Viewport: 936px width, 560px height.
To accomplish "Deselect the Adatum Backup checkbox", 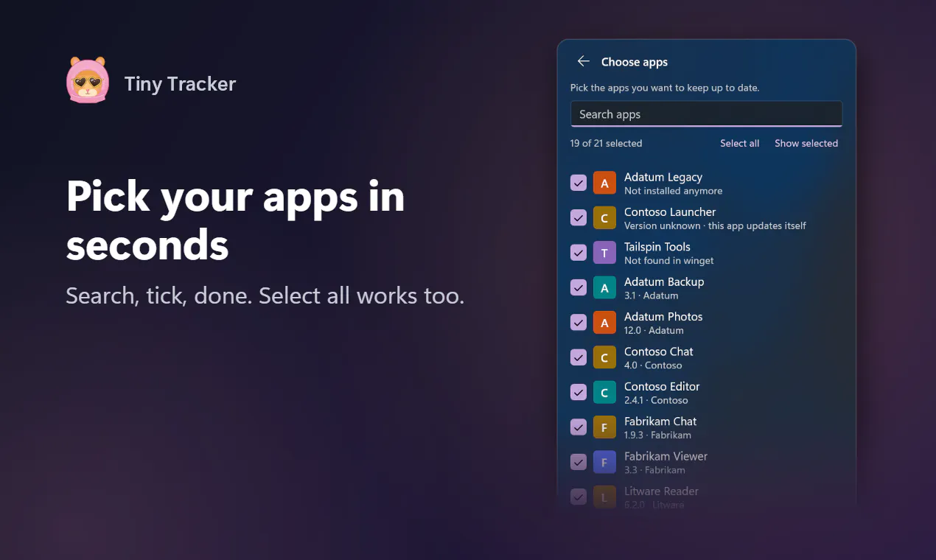I will (x=579, y=288).
